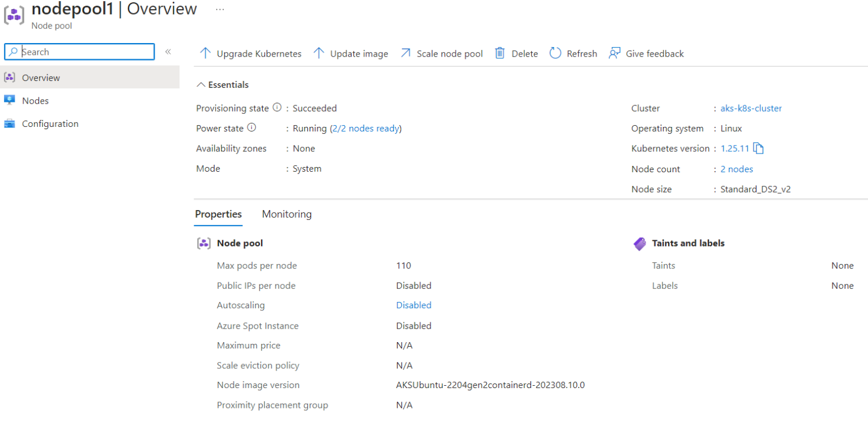Click the Upgrade Kubernetes arrow icon

205,53
